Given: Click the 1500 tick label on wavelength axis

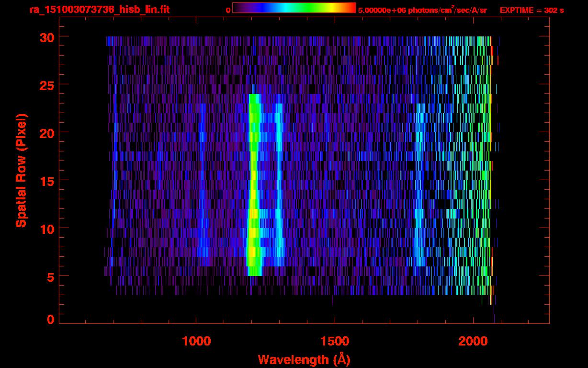Looking at the screenshot, I should (334, 341).
